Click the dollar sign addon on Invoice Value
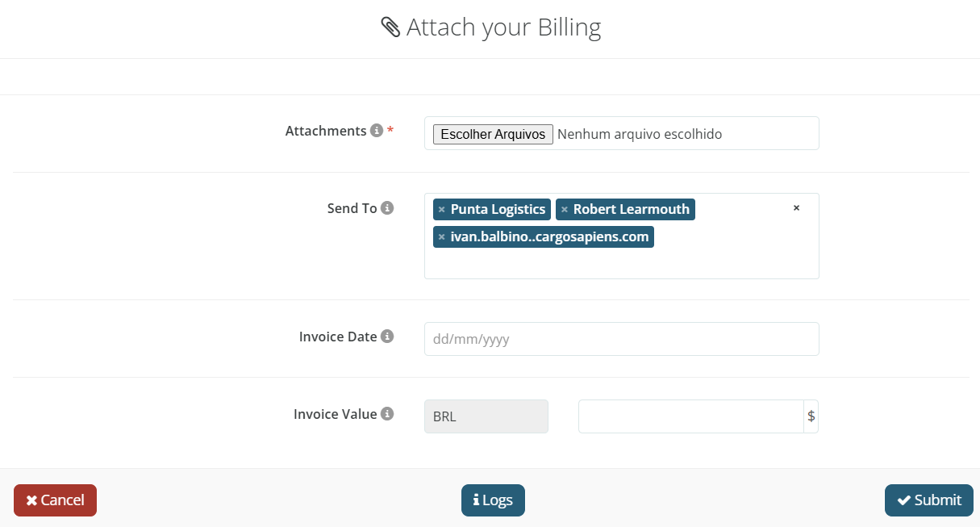 (x=811, y=416)
